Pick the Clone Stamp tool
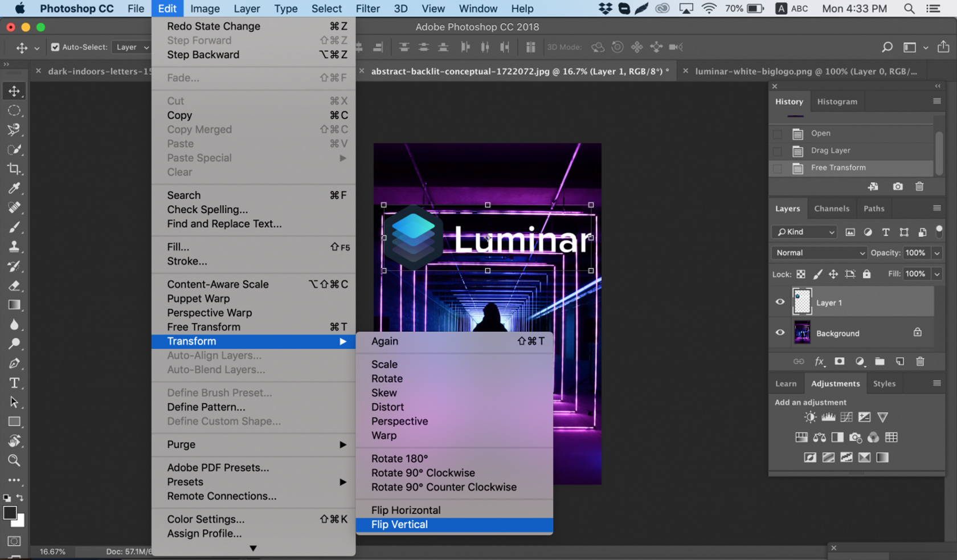 [x=14, y=246]
